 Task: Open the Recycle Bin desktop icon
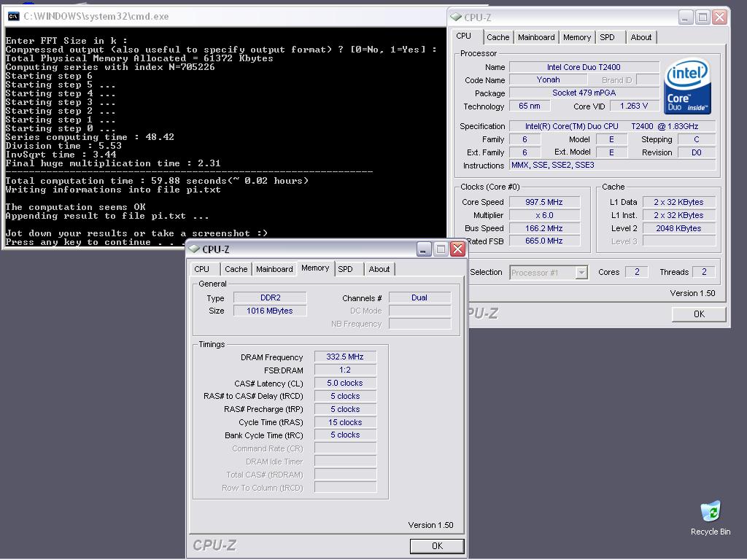click(x=711, y=518)
